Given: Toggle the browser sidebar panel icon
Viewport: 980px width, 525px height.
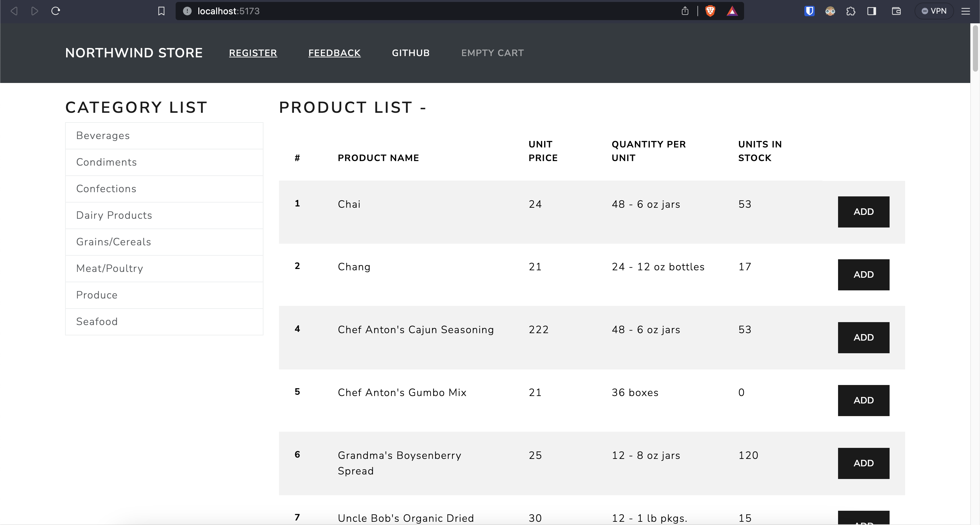Looking at the screenshot, I should (871, 11).
